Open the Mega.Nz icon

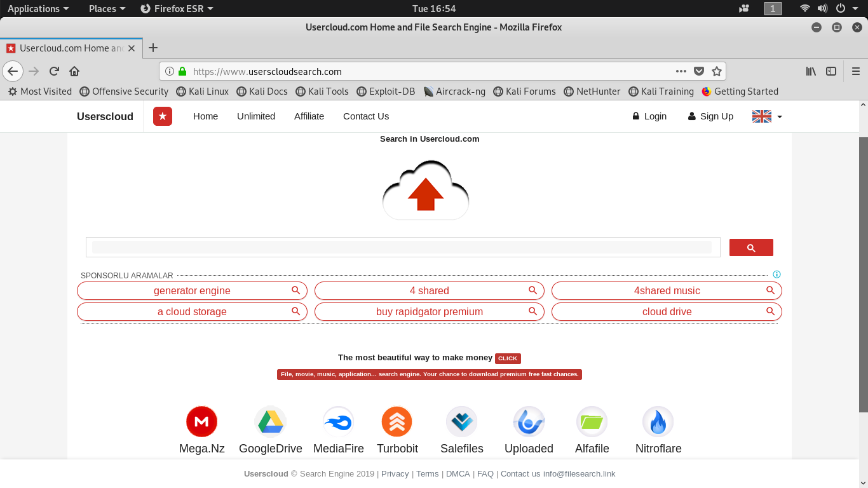(202, 422)
